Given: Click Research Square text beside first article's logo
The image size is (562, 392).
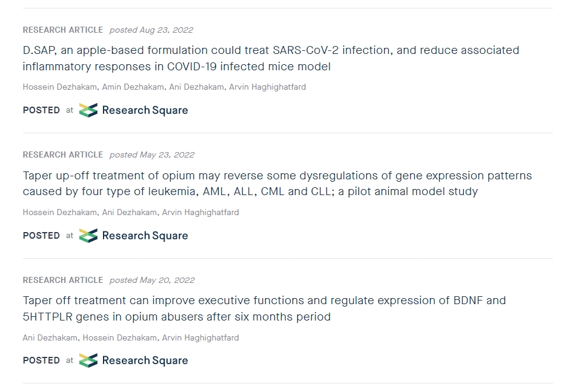Looking at the screenshot, I should [x=145, y=110].
